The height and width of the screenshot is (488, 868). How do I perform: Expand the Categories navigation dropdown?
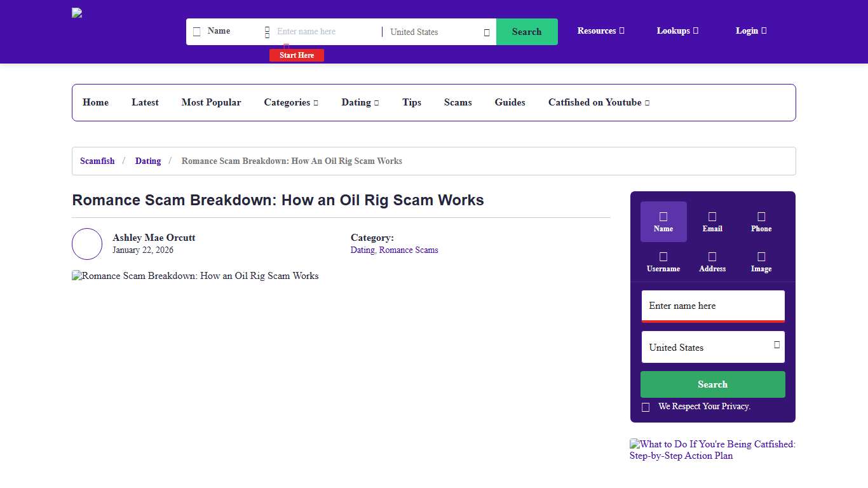click(291, 102)
